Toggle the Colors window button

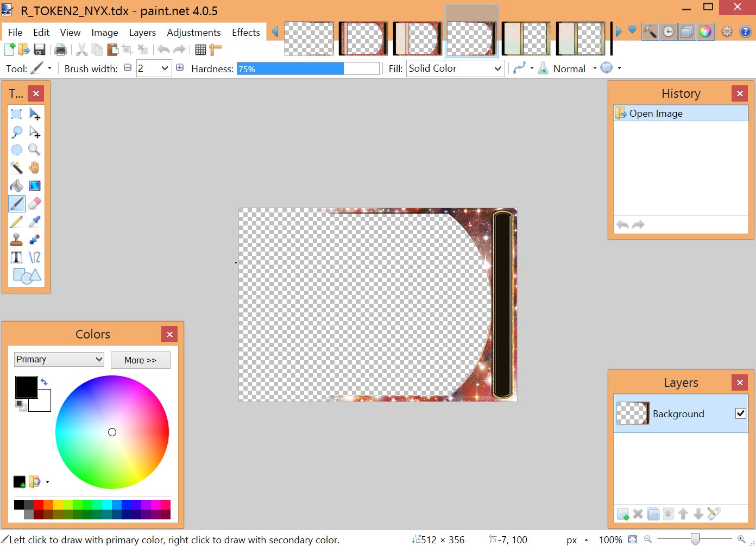[x=705, y=32]
